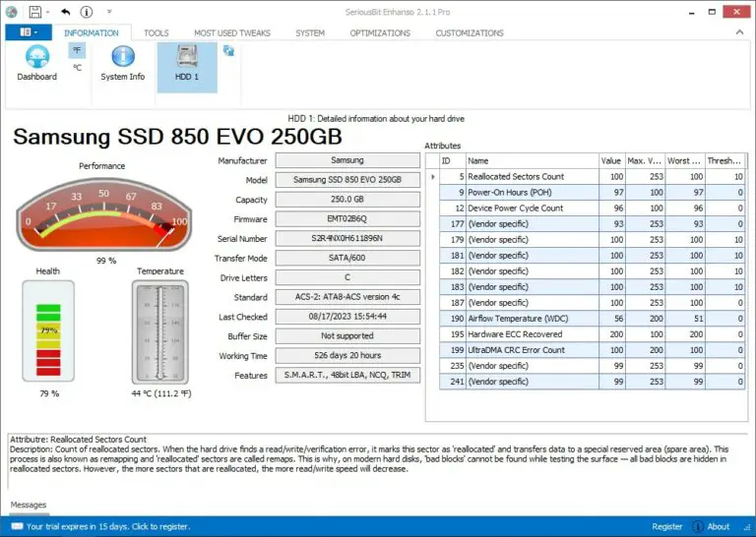Image resolution: width=756 pixels, height=537 pixels.
Task: Click the refresh icon beside HDD 1
Action: click(x=229, y=50)
